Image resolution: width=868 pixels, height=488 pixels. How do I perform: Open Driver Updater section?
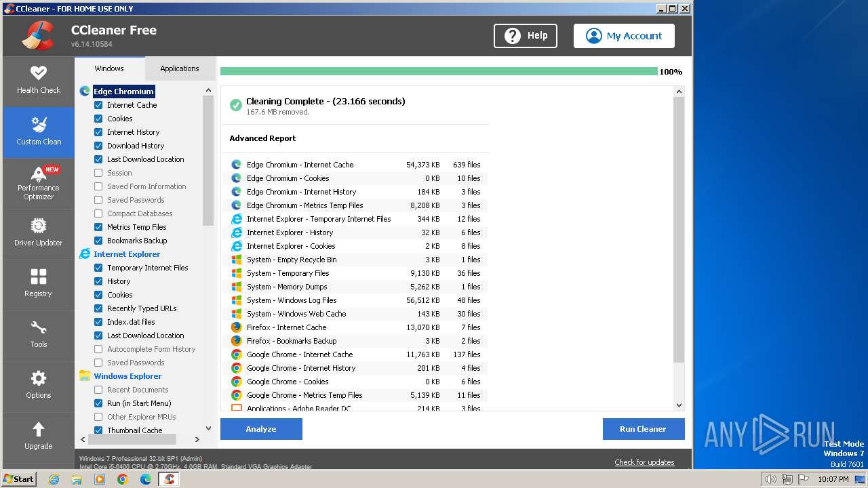tap(39, 234)
